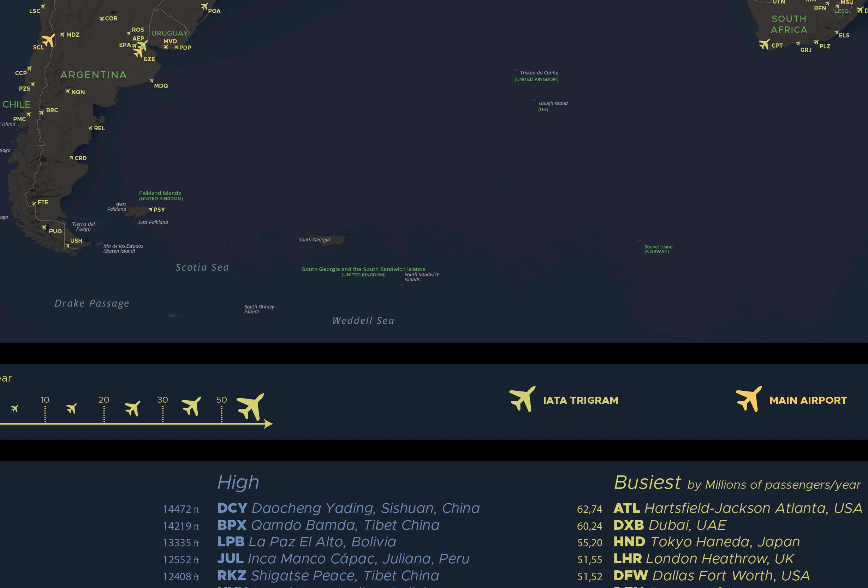Click the MAIN AIRPORT orange plane icon
The height and width of the screenshot is (588, 868).
pyautogui.click(x=749, y=398)
